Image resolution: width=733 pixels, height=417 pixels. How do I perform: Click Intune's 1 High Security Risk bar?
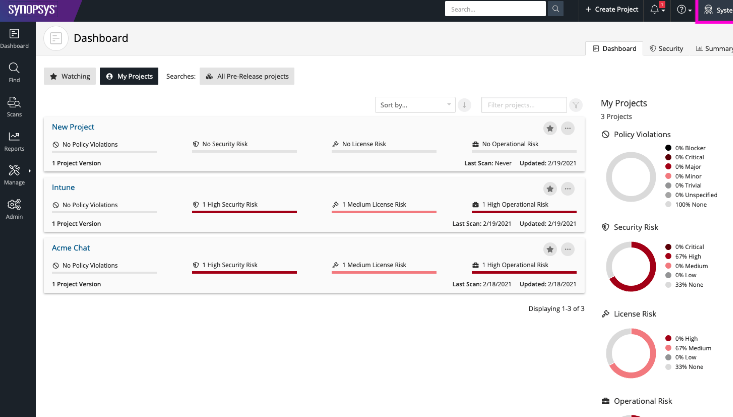click(x=244, y=212)
